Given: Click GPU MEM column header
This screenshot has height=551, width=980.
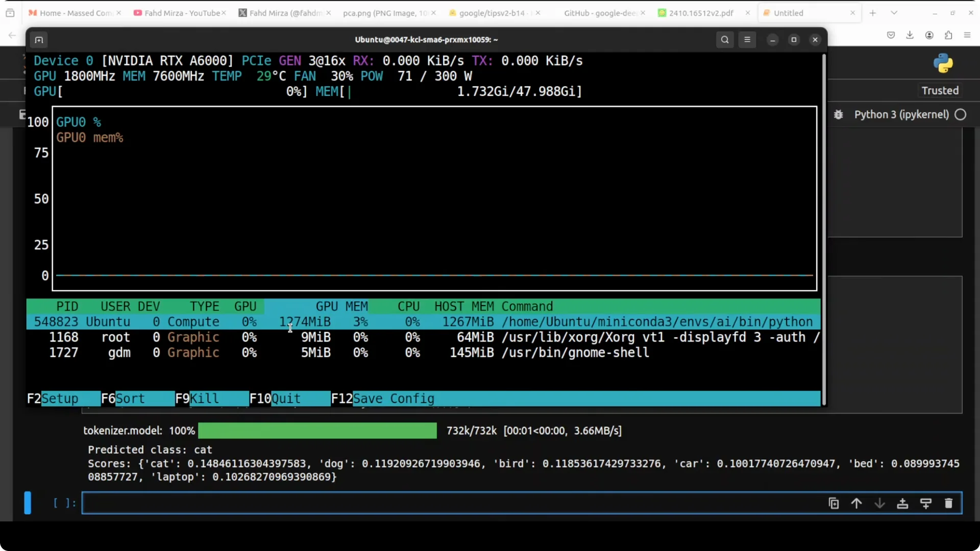Looking at the screenshot, I should pyautogui.click(x=341, y=307).
